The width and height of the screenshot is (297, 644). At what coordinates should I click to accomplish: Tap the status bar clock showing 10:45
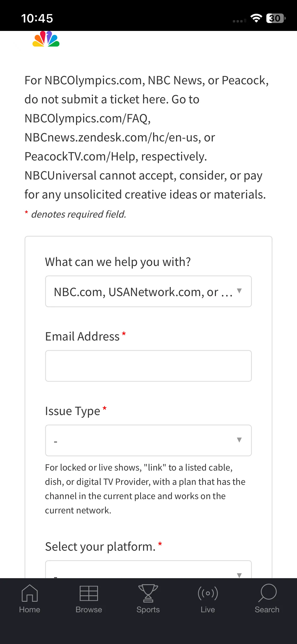37,19
